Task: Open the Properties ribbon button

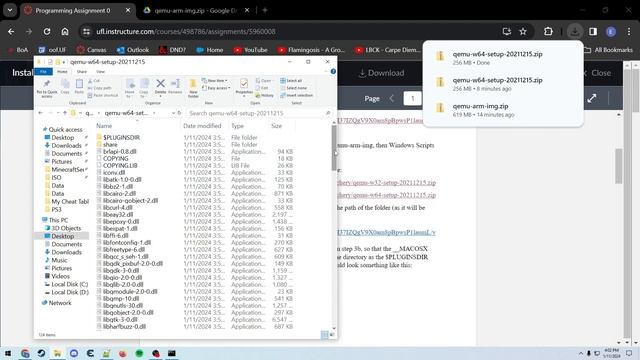Action: coord(244,87)
